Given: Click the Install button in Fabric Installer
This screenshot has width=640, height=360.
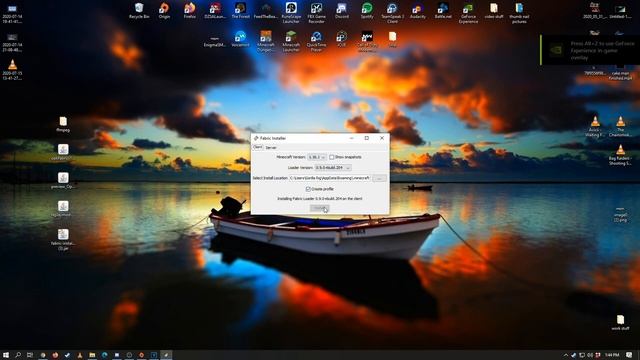Looking at the screenshot, I should click(x=320, y=209).
